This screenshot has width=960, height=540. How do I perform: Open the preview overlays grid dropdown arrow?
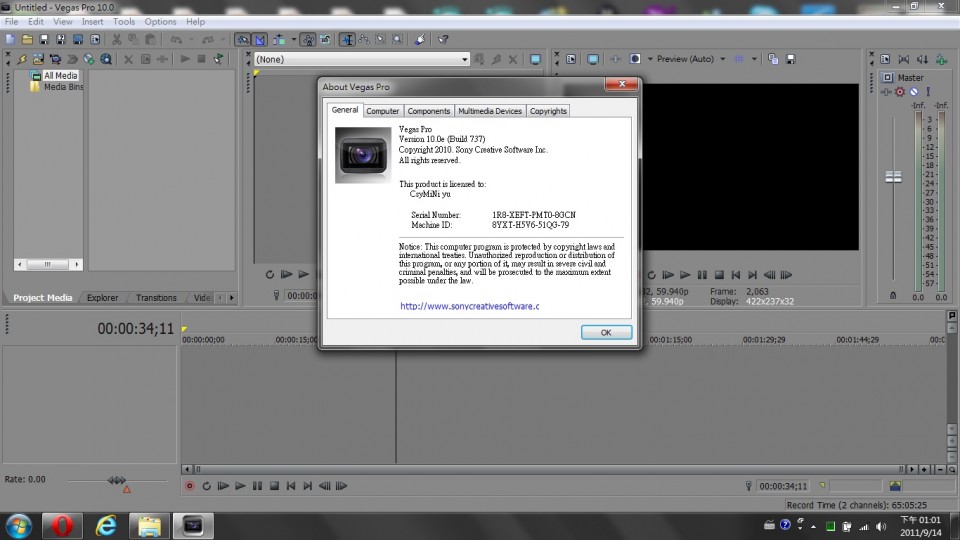(x=755, y=59)
